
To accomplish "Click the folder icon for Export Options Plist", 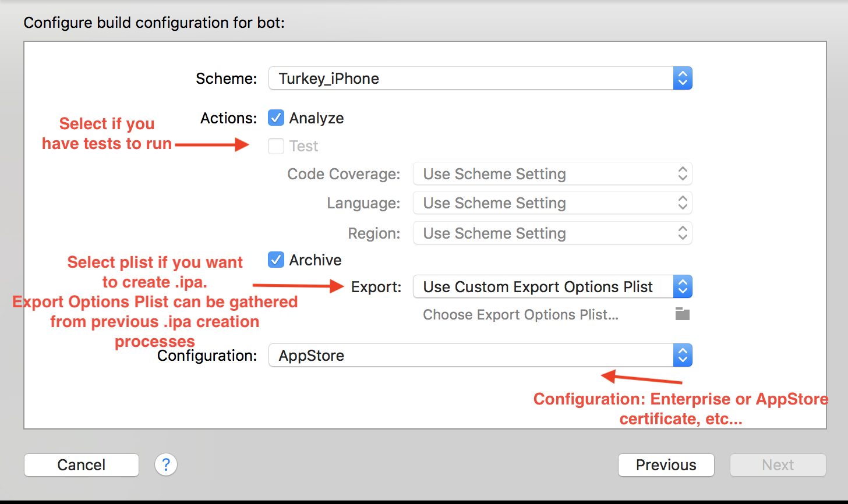I will 682,314.
